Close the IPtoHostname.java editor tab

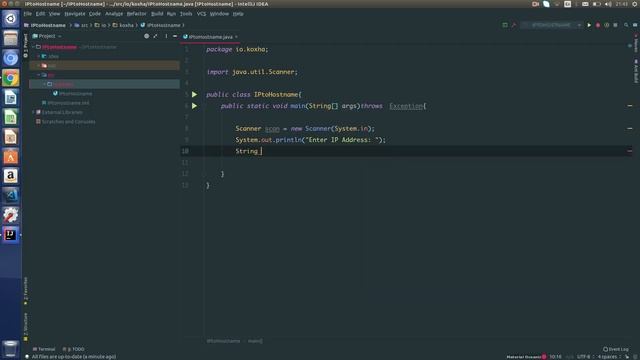[x=236, y=37]
